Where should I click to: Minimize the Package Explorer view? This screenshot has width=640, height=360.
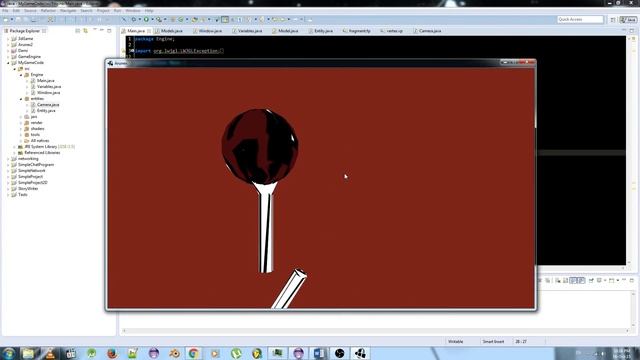(x=102, y=31)
